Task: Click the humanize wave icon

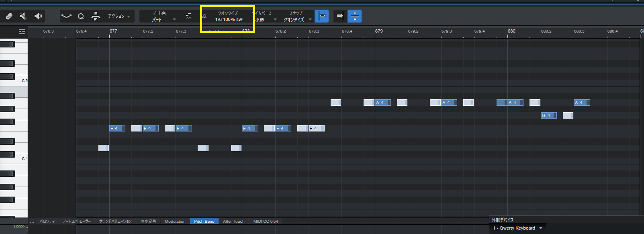Action: [x=66, y=16]
